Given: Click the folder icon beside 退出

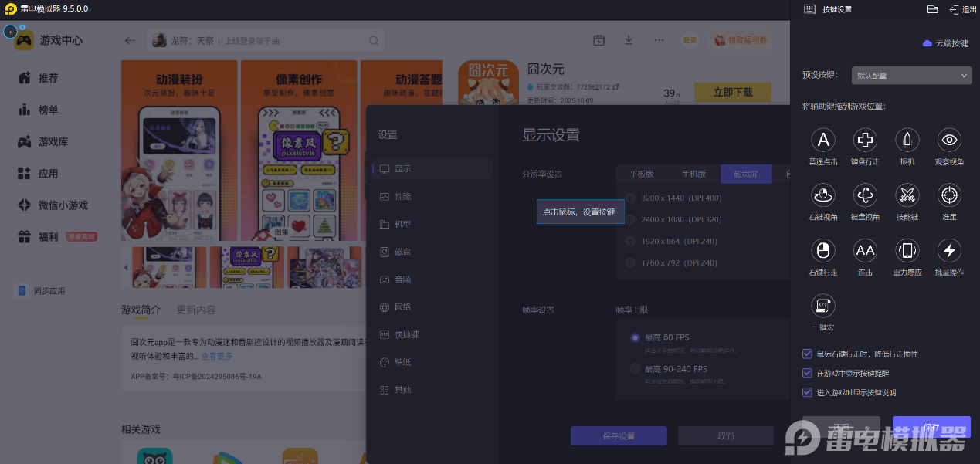Looking at the screenshot, I should [932, 9].
